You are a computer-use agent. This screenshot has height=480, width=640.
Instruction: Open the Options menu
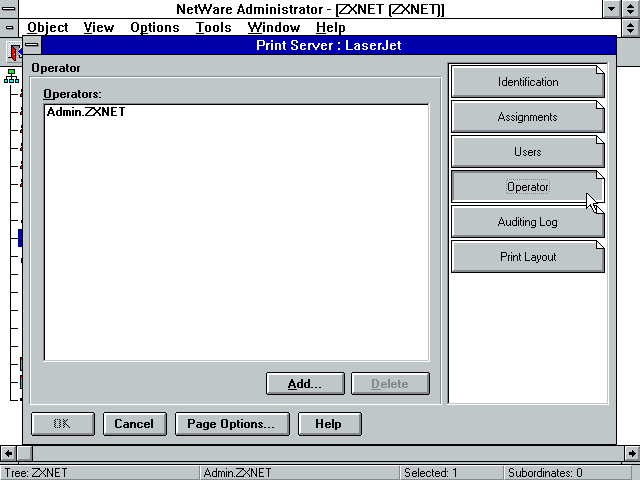point(155,27)
